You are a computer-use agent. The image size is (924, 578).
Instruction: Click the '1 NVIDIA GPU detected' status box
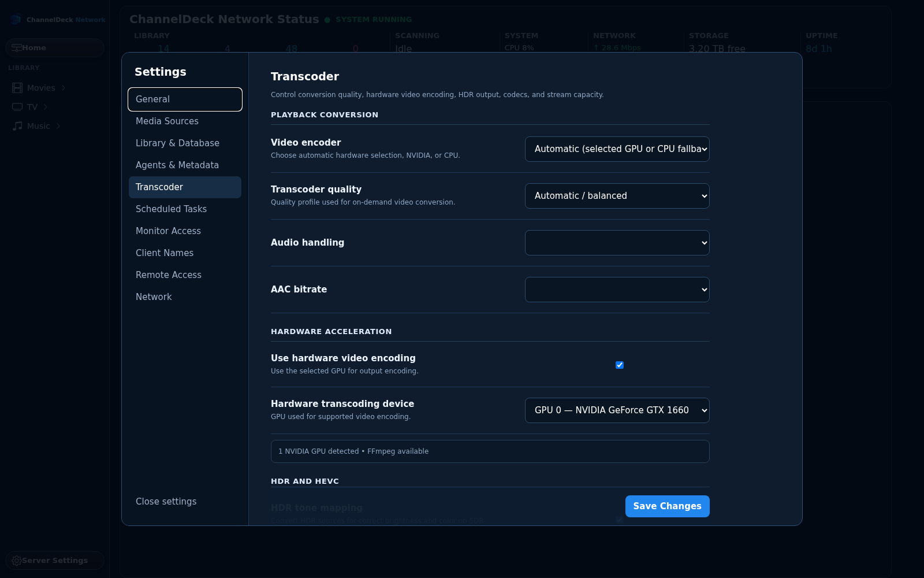click(490, 451)
